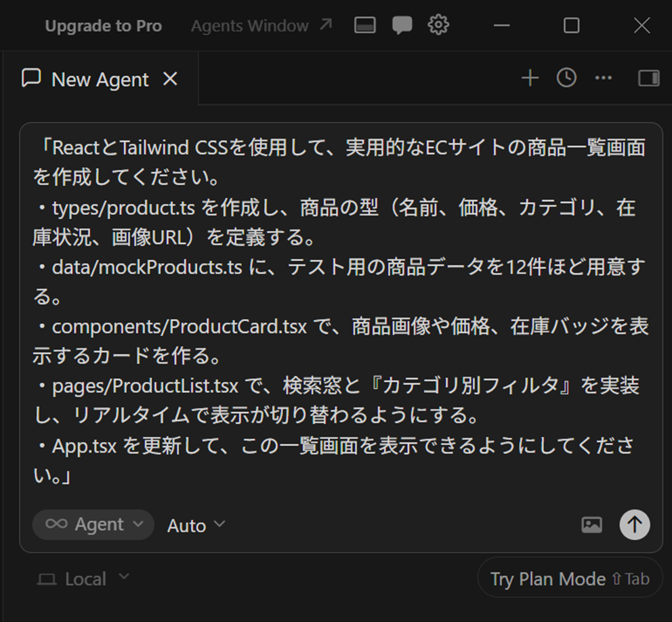Close the New Agent tab

point(171,79)
